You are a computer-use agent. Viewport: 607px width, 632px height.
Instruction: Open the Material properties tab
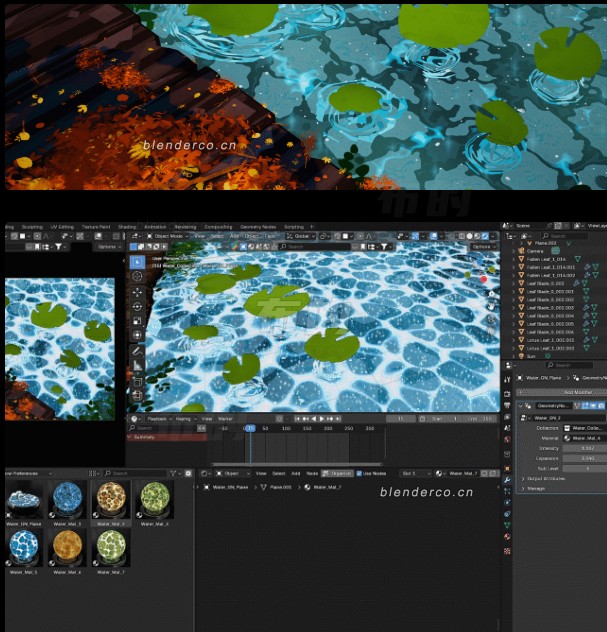coord(507,536)
